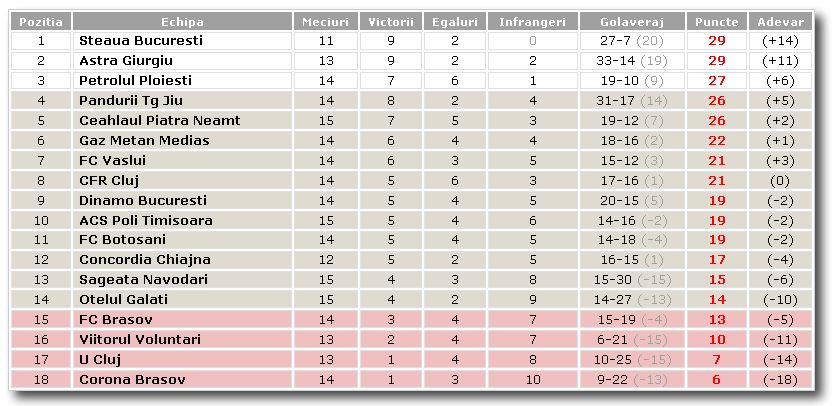Click the Echipa column header
Viewport: 839px width, 406px height.
pyautogui.click(x=182, y=22)
